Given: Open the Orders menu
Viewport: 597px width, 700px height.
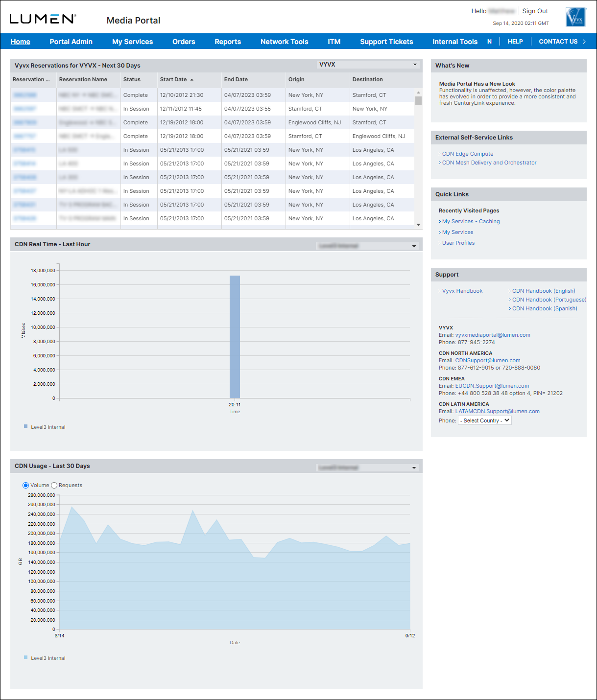Looking at the screenshot, I should click(184, 42).
